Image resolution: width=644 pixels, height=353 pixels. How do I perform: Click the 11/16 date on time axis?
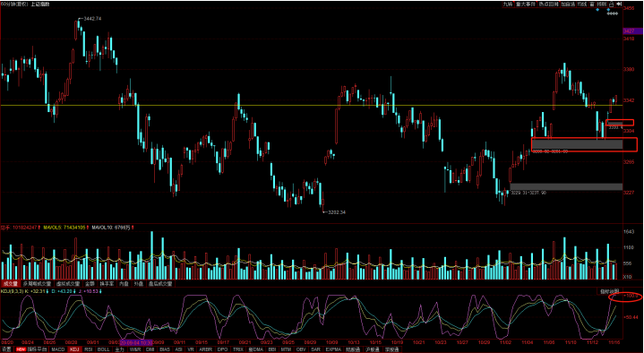coord(614,342)
